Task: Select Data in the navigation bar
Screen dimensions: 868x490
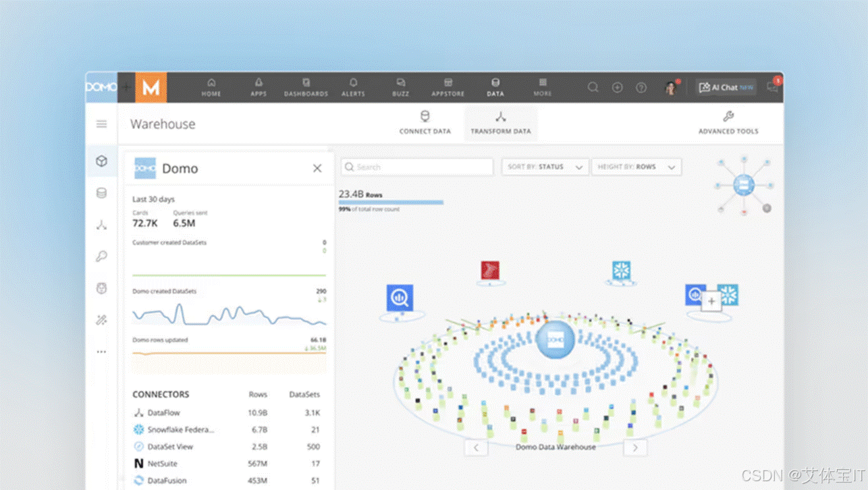Action: tap(495, 88)
